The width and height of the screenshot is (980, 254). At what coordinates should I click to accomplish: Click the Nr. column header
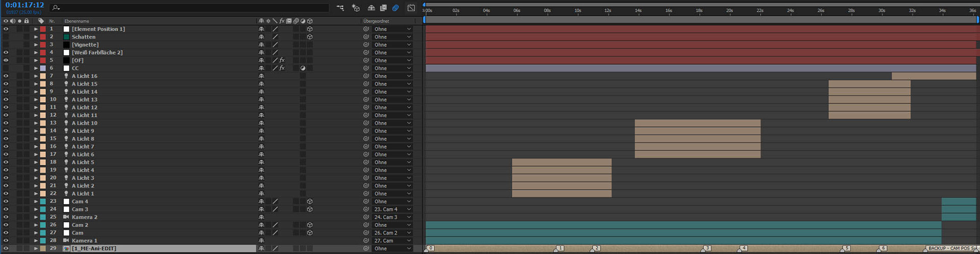(52, 21)
